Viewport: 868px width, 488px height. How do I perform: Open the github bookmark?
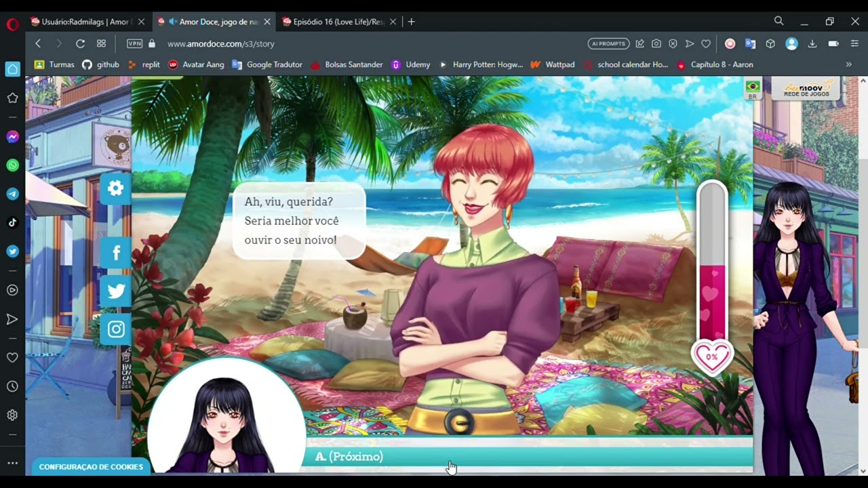(x=100, y=64)
